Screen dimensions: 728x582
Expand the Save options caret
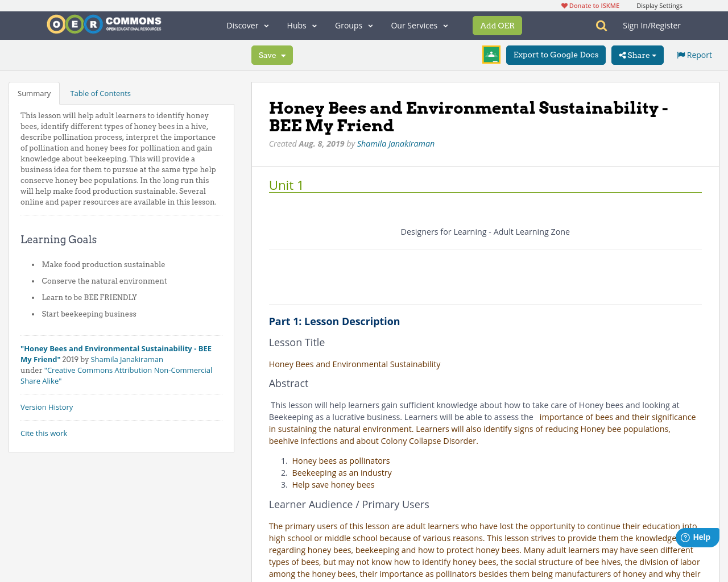click(x=283, y=55)
